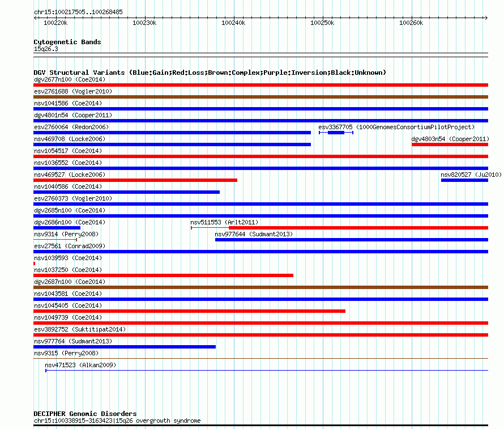Viewport: 504px width, 429px height.
Task: Click the Cytogenetic Bands track title
Action: click(67, 42)
